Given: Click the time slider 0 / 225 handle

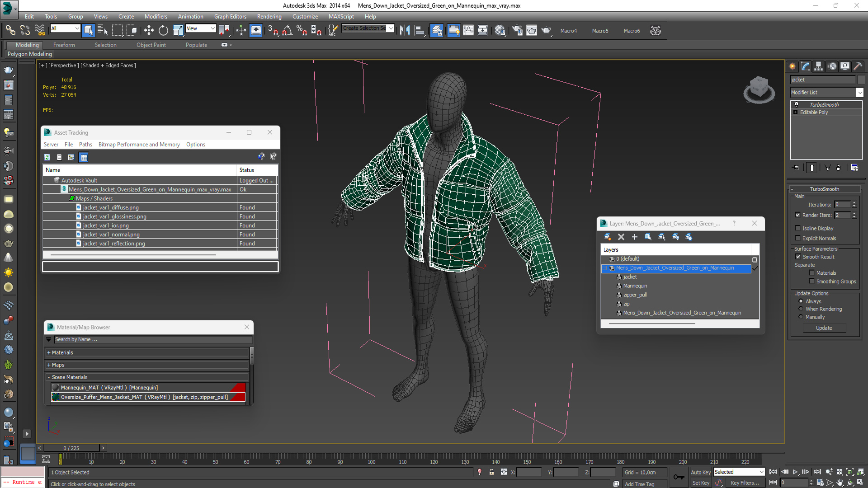Looking at the screenshot, I should pyautogui.click(x=71, y=448).
